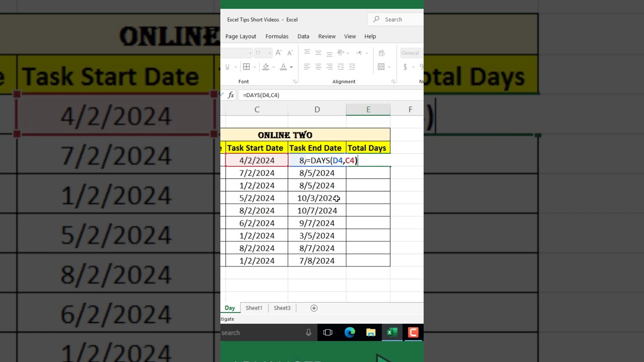The height and width of the screenshot is (362, 644).
Task: Open Font settings dialog launcher
Action: (x=295, y=81)
